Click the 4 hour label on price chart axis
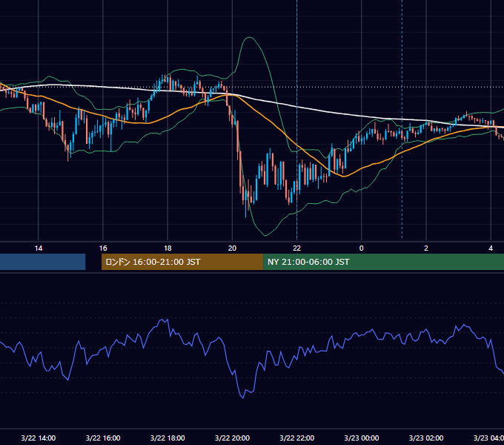 491,248
